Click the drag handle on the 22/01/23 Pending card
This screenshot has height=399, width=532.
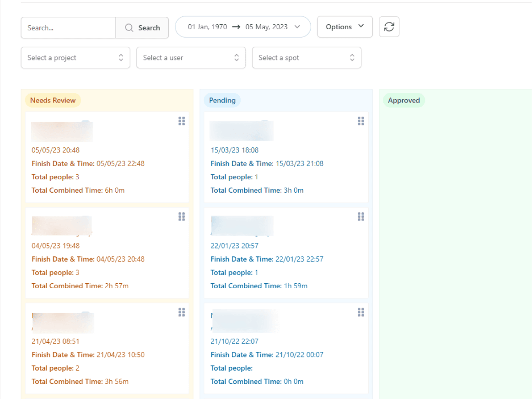pos(361,216)
